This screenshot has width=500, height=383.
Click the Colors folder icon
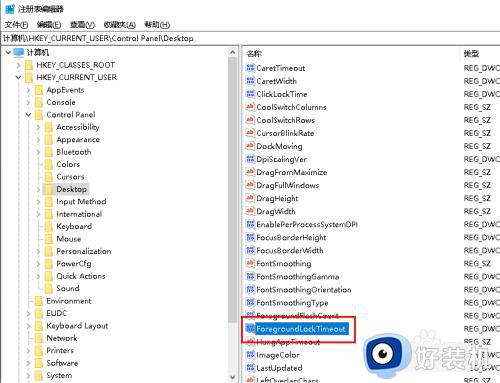[49, 164]
